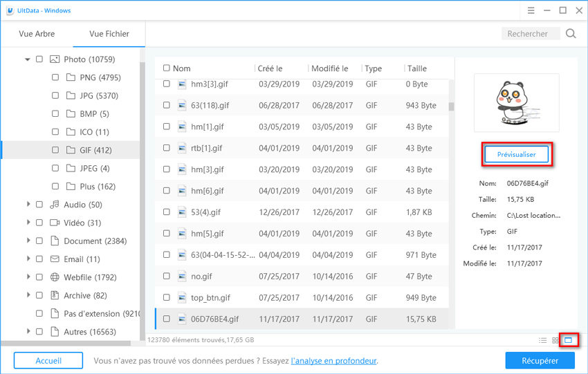The height and width of the screenshot is (374, 588).
Task: Click the Webfile globe icon
Action: (x=55, y=277)
